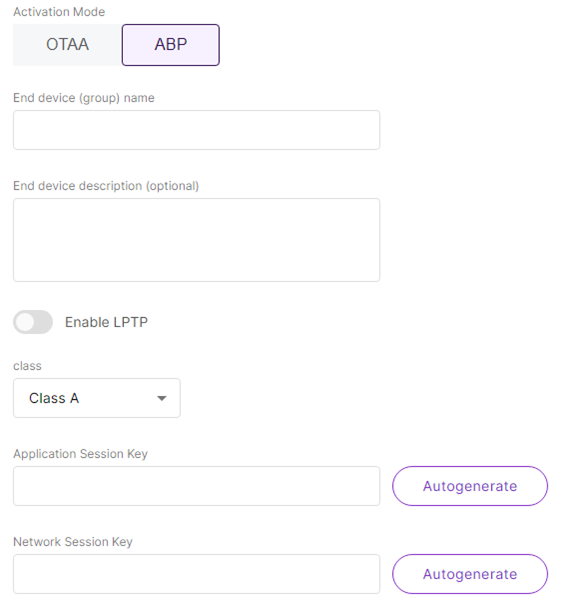Select ABP activation mode
This screenshot has width=573, height=609.
coord(171,45)
